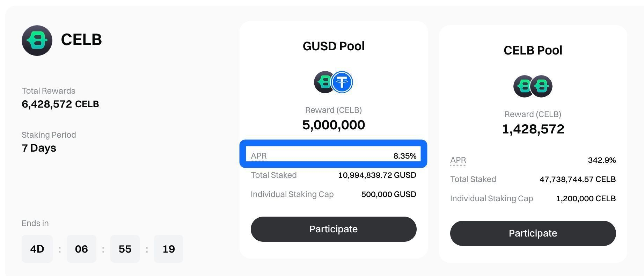Select the CELB Pool heading
The image size is (644, 276).
[x=533, y=50]
